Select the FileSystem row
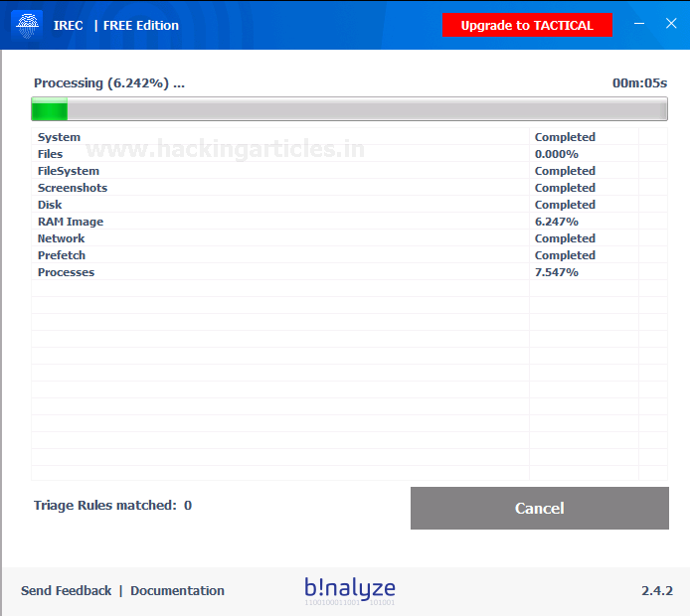 click(349, 171)
